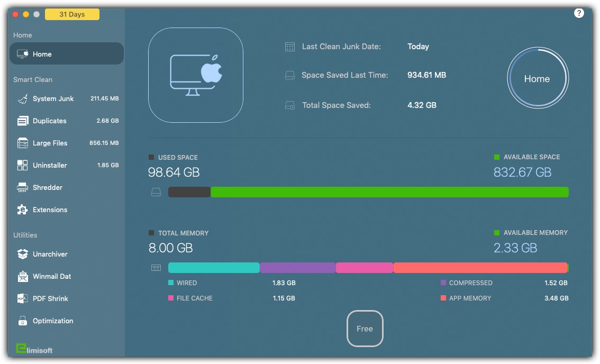Open the Optimization utilities entry
Image resolution: width=600 pixels, height=364 pixels.
pos(53,321)
